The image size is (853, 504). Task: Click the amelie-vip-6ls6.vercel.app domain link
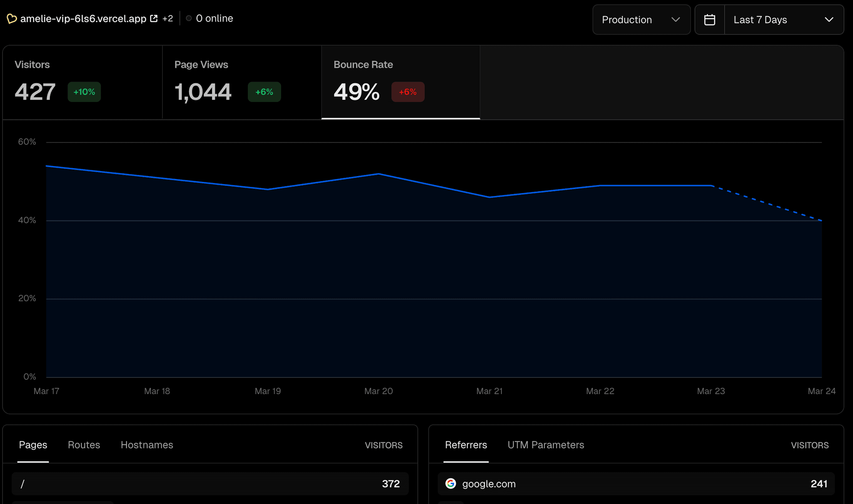click(x=83, y=19)
